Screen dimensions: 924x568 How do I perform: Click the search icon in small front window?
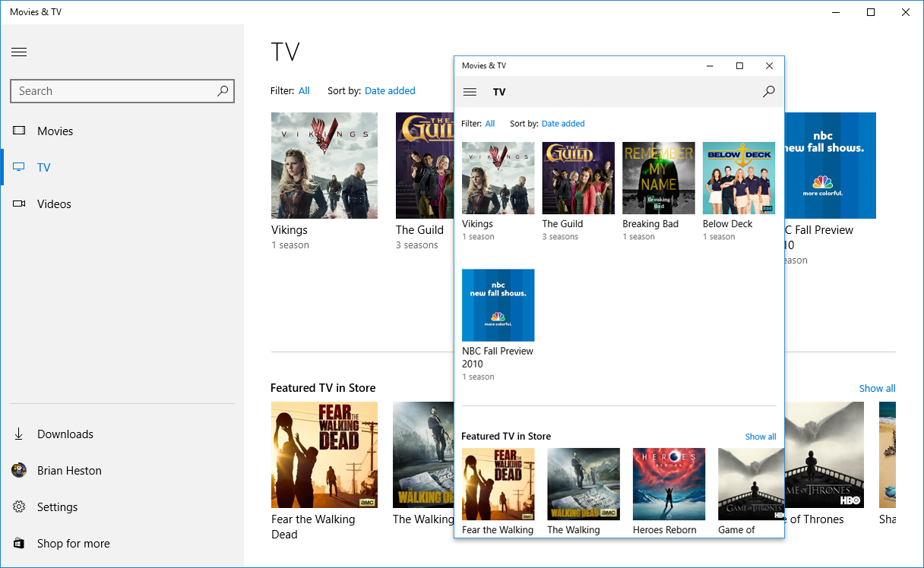(768, 92)
